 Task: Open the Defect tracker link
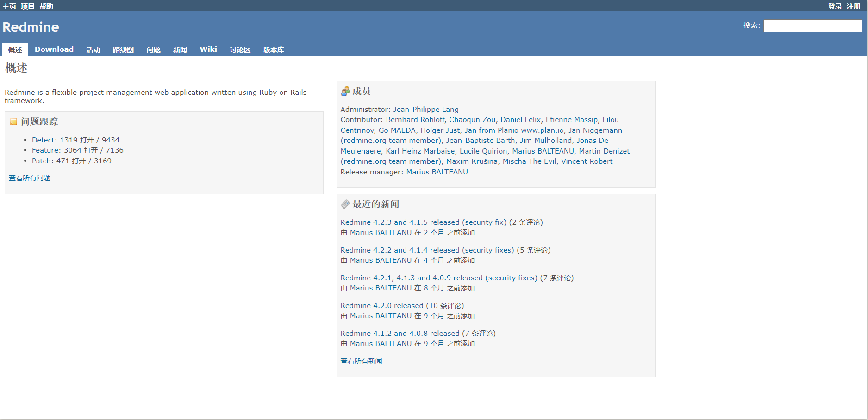click(x=44, y=140)
